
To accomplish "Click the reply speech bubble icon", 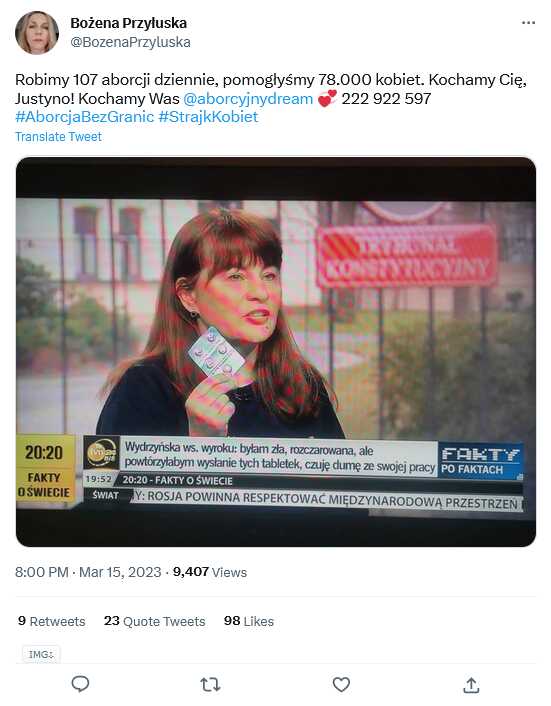I will click(81, 684).
